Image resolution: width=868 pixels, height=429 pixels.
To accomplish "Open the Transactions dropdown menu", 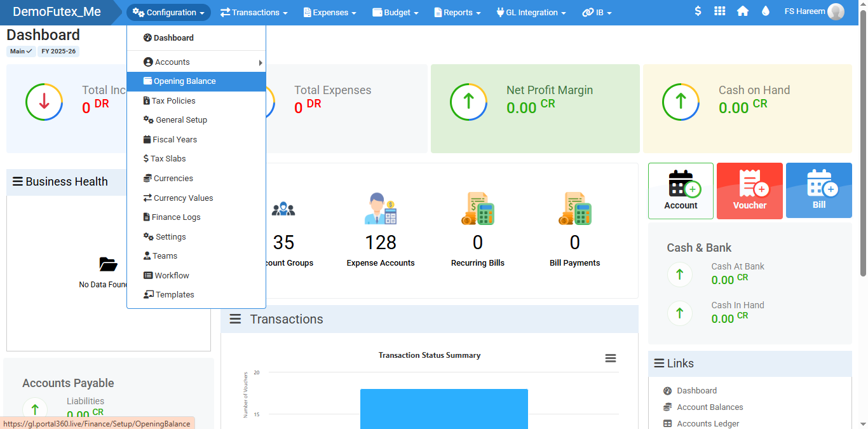I will 254,13.
